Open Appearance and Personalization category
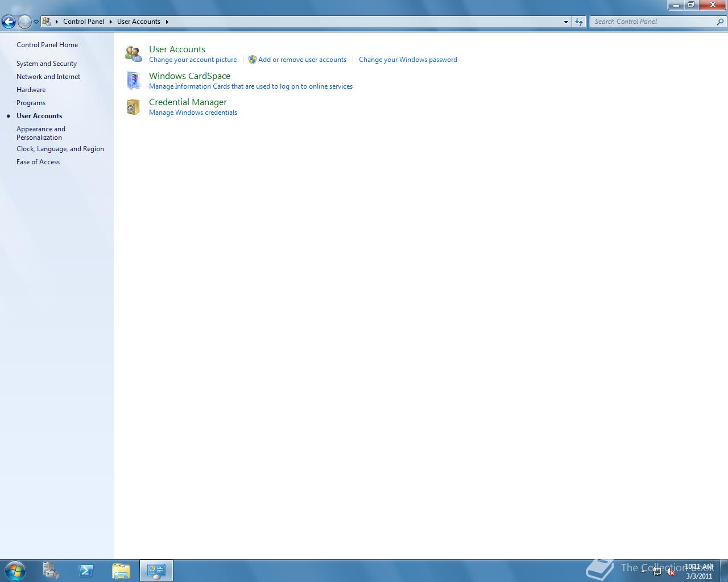 click(x=41, y=133)
